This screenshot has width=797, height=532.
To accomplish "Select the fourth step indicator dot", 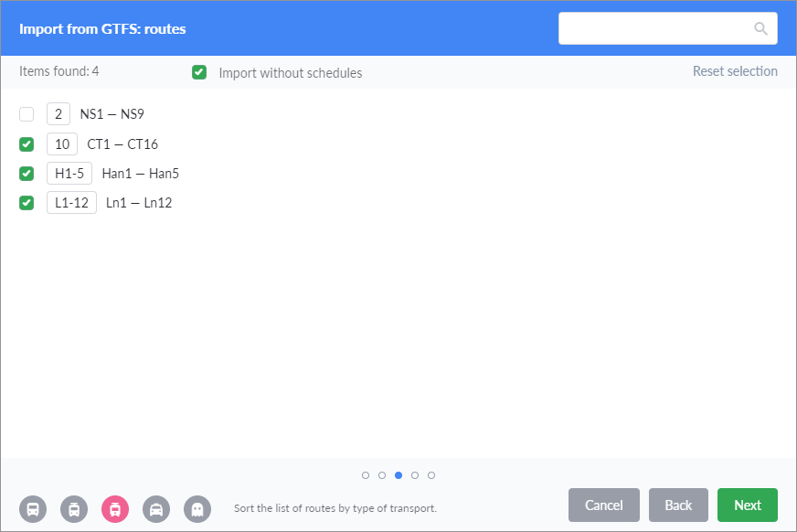I will tap(415, 475).
